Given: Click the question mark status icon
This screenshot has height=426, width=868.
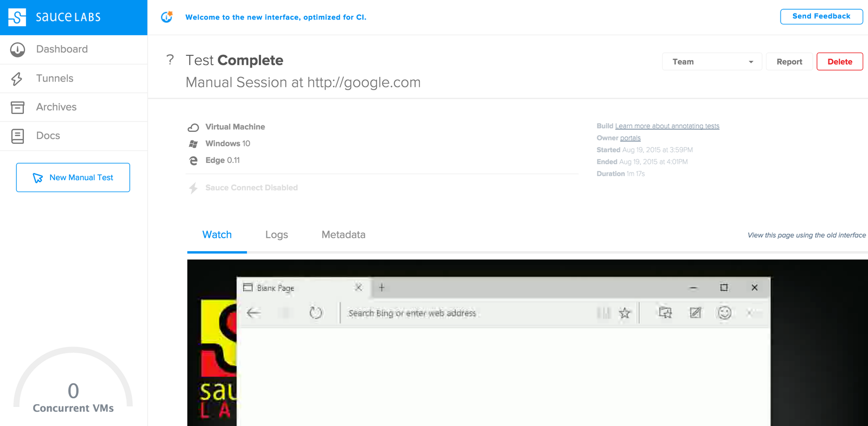Looking at the screenshot, I should 170,60.
